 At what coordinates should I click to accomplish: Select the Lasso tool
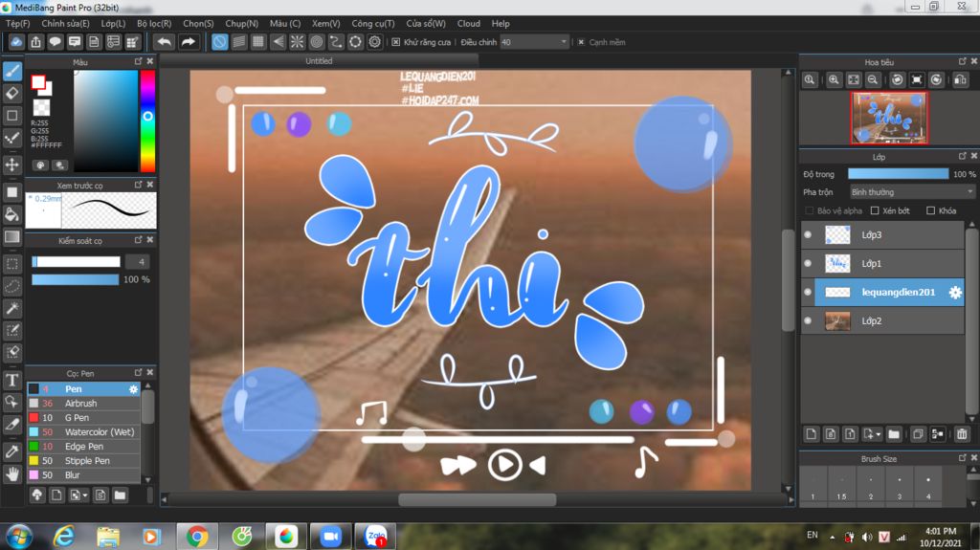coord(12,286)
